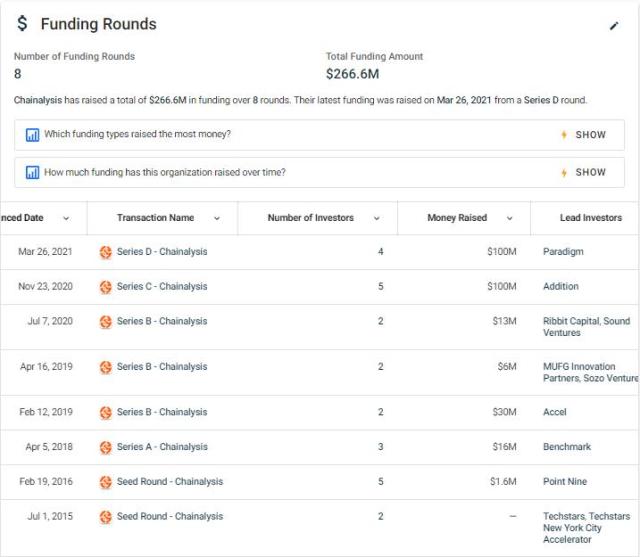This screenshot has width=640, height=557.
Task: Click the Jul 7, 2020 date cell
Action: click(50, 321)
